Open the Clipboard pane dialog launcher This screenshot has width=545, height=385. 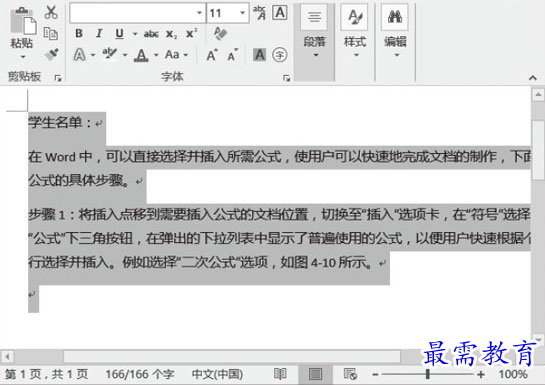[x=58, y=79]
